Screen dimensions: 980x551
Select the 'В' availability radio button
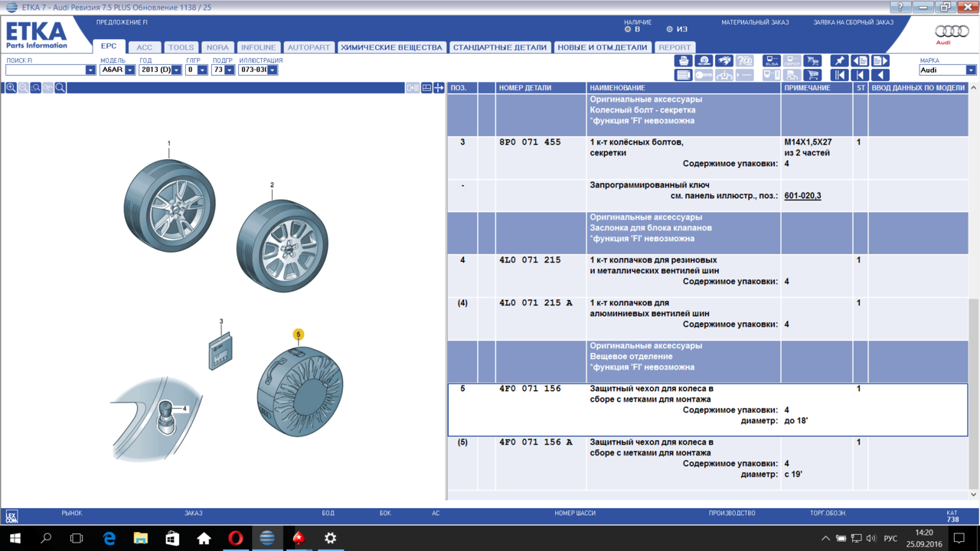click(x=628, y=29)
